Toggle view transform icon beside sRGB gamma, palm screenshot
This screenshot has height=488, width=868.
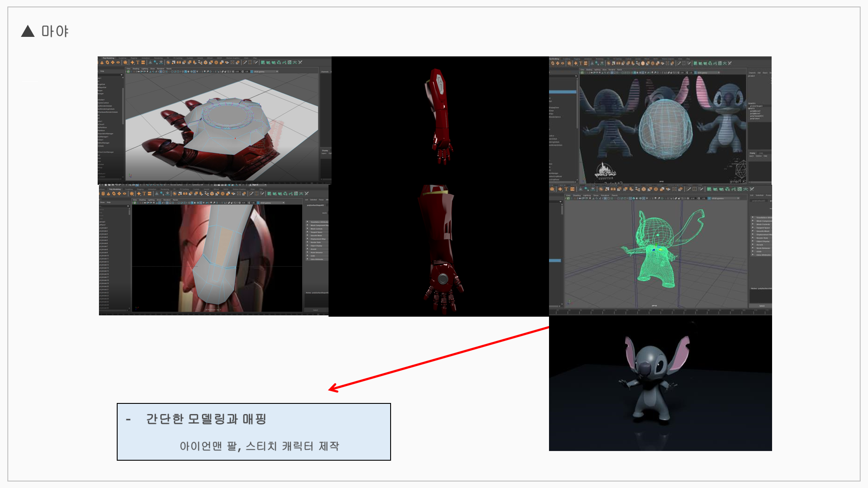click(x=251, y=72)
